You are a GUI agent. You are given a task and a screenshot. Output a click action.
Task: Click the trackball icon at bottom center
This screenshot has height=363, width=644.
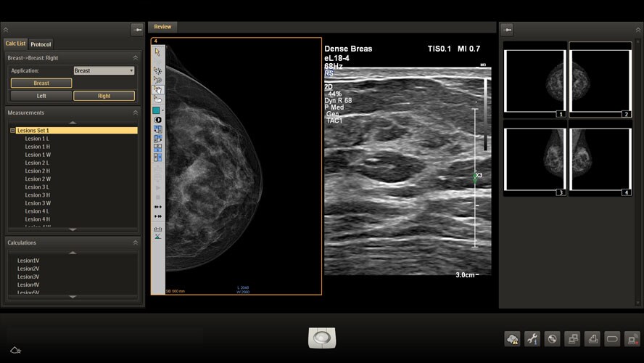point(322,338)
